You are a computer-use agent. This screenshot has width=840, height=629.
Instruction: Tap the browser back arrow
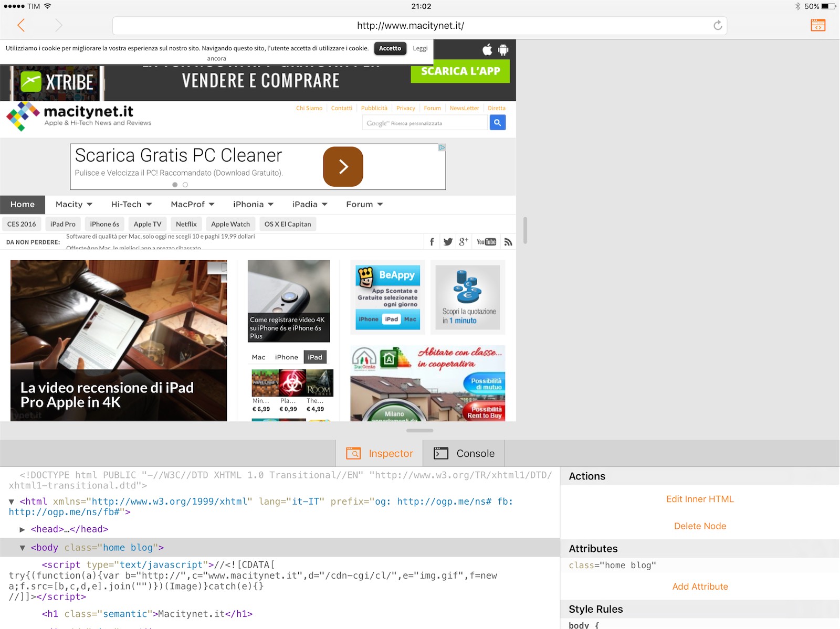22,25
